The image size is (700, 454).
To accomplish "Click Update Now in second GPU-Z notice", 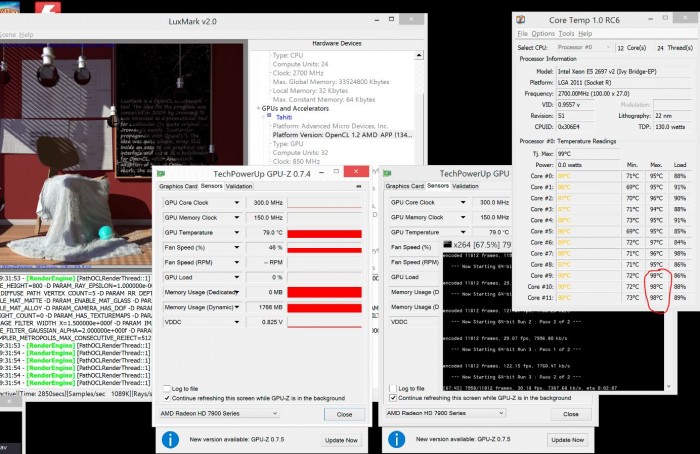I will [567, 440].
